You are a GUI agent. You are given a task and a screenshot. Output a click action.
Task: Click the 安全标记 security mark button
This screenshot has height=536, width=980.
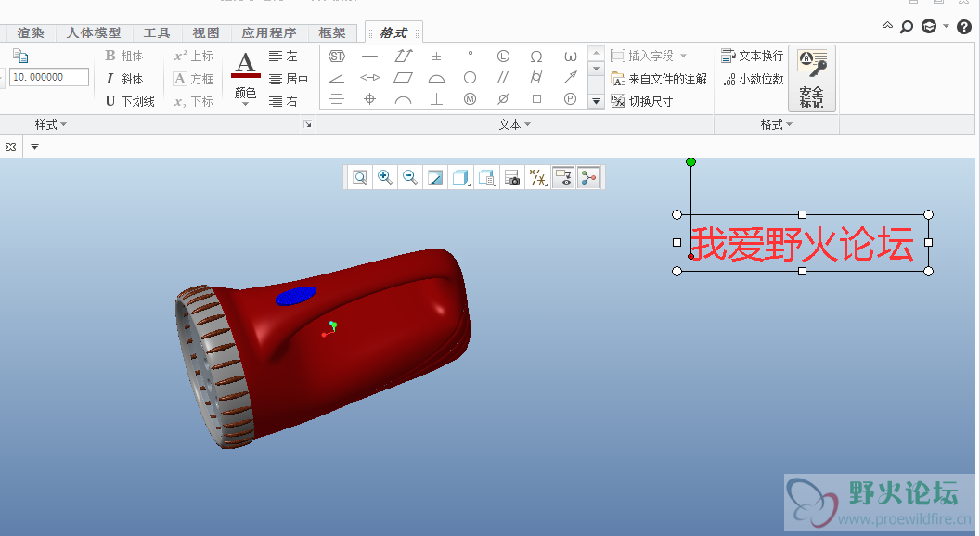(x=812, y=79)
